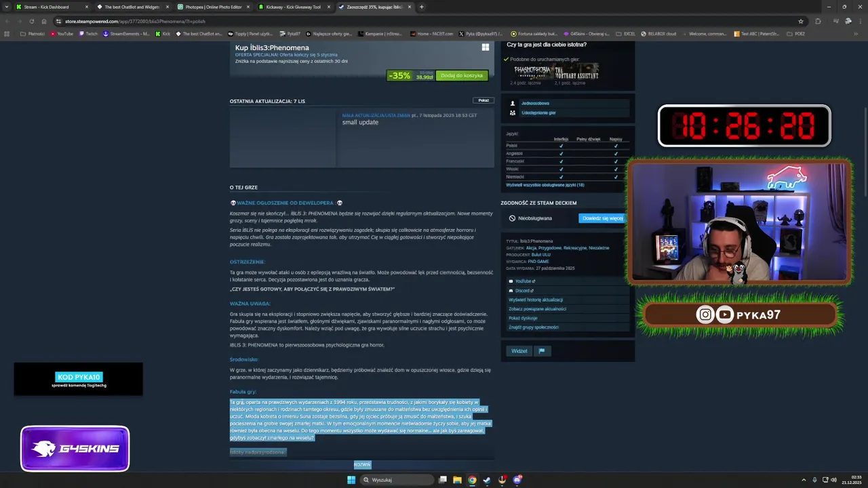Open the developer link Bulut ULU

click(x=541, y=255)
